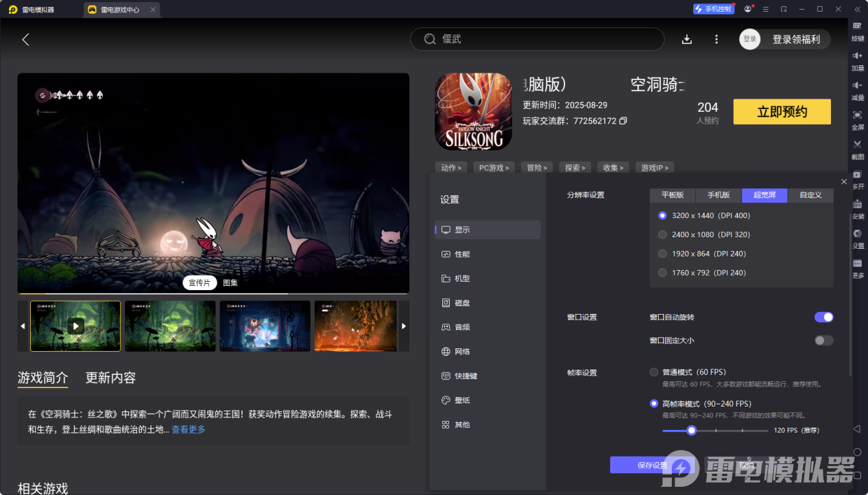Close the settings panel with X
This screenshot has width=868, height=495.
click(844, 181)
